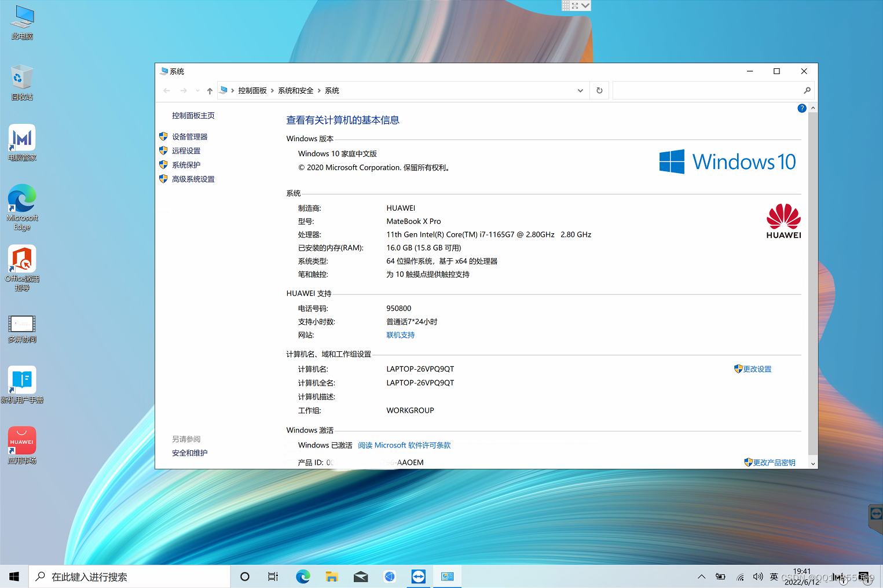Click 系统和安全 in the address breadcrumb

[x=295, y=90]
